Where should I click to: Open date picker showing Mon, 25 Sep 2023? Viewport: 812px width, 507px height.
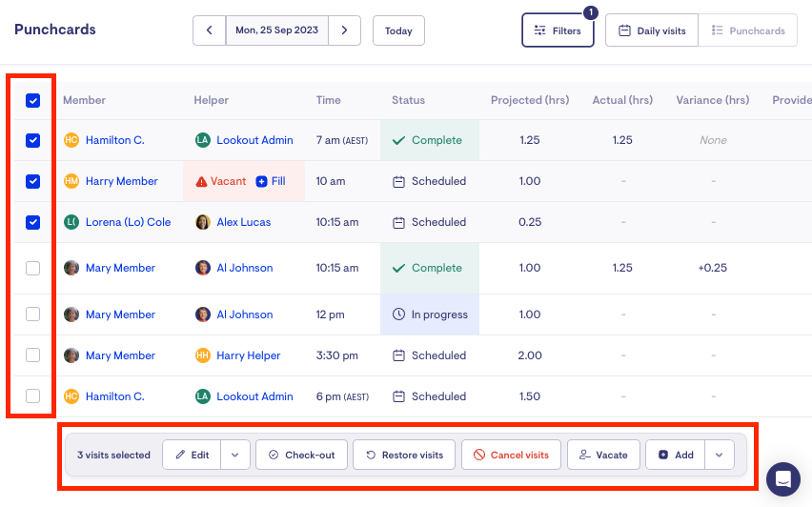(277, 30)
